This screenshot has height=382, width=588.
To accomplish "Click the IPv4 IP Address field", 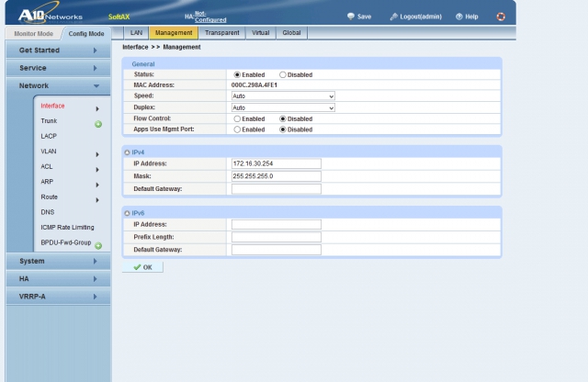I will (277, 163).
